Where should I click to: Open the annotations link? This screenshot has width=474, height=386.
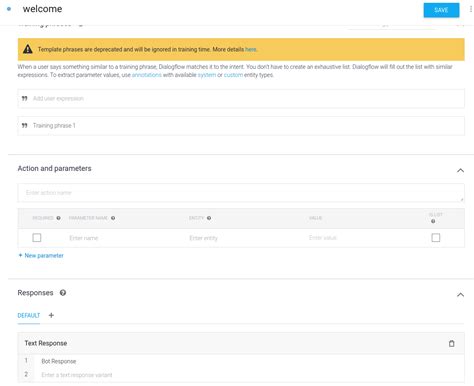(147, 75)
